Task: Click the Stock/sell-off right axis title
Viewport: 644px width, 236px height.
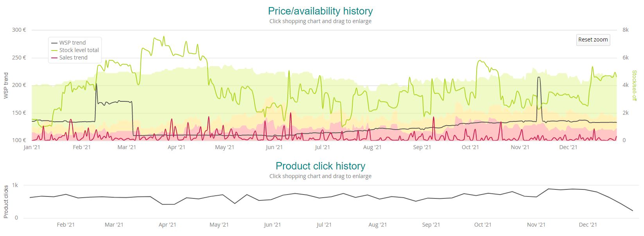Action: point(634,85)
